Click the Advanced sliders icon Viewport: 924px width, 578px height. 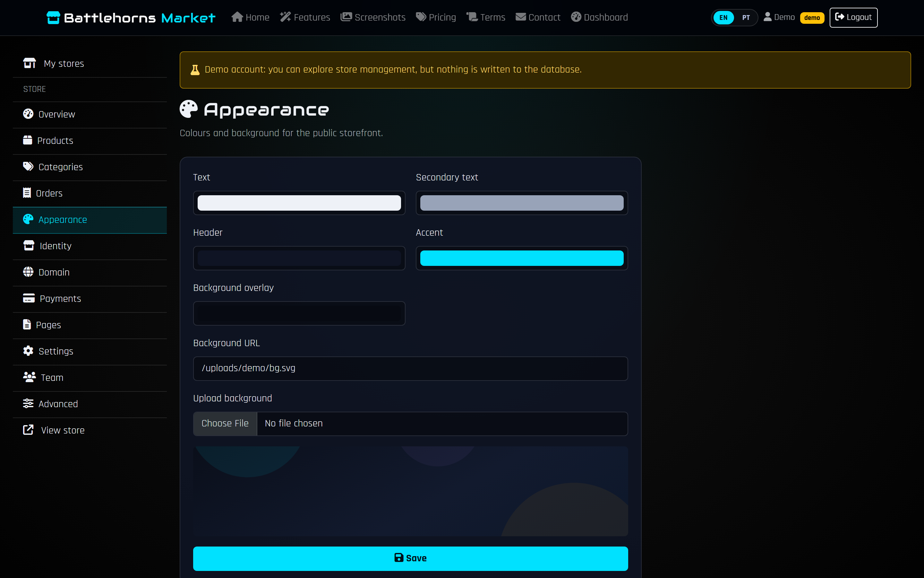pos(28,404)
